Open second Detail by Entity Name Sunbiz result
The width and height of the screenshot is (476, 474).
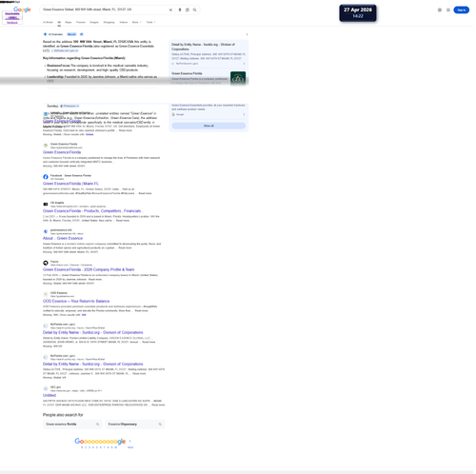[93, 364]
